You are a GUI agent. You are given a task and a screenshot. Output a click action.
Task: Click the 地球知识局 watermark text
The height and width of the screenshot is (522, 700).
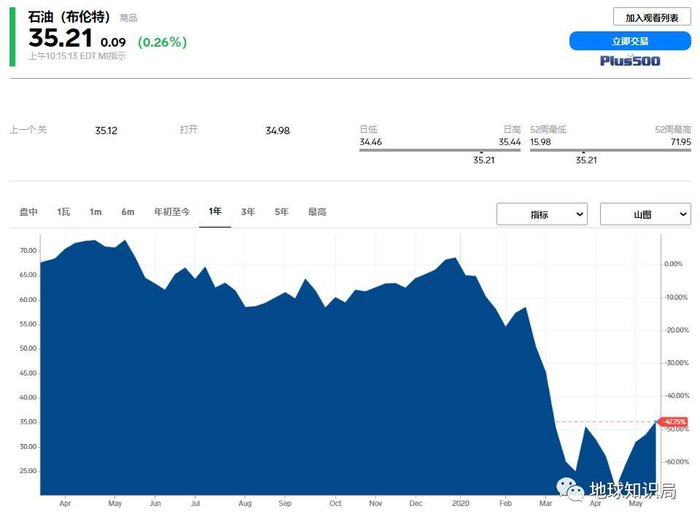coord(632,490)
